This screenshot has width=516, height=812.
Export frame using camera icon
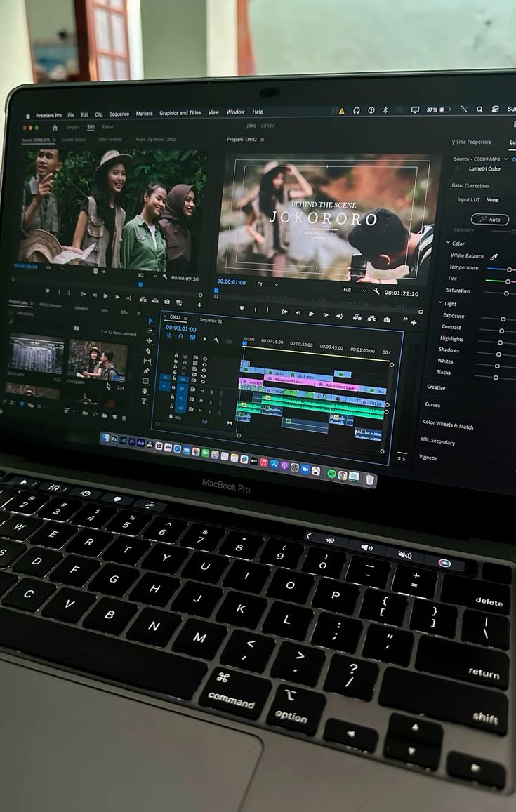387,319
